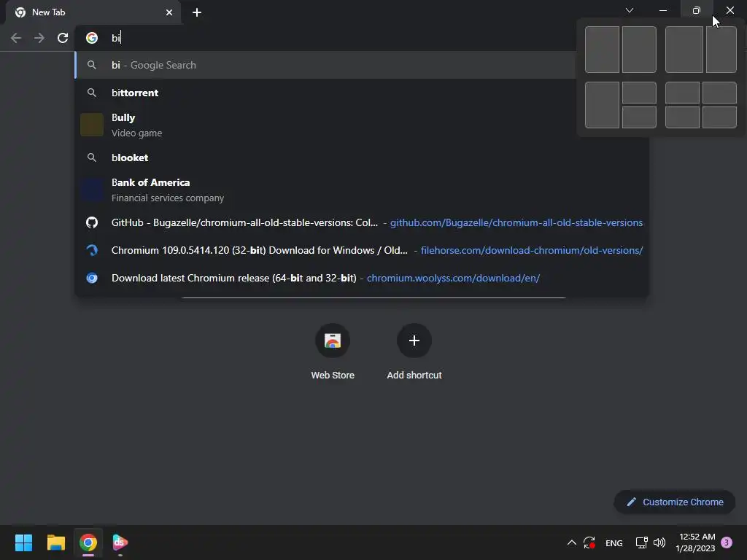Screen dimensions: 747x560
Task: Open the 'ds' app in taskbar
Action: (120, 542)
